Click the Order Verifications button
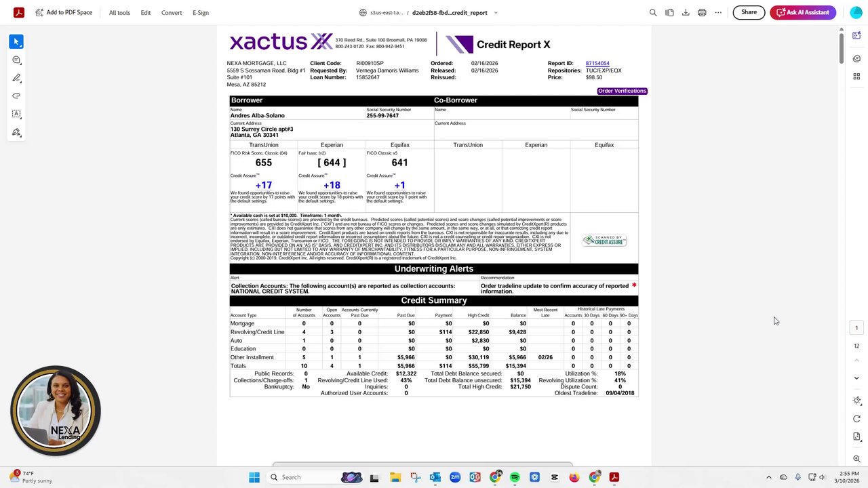This screenshot has height=488, width=868. [622, 91]
